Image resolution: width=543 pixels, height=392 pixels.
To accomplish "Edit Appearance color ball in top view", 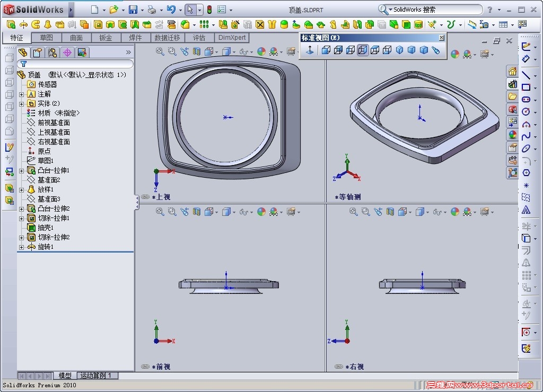I will (x=261, y=51).
